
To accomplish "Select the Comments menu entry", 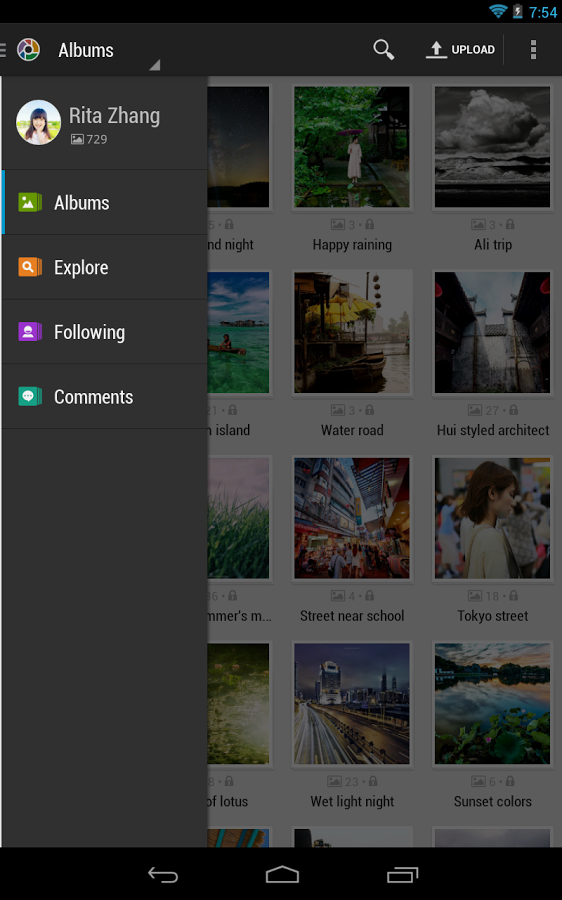I will (x=104, y=397).
